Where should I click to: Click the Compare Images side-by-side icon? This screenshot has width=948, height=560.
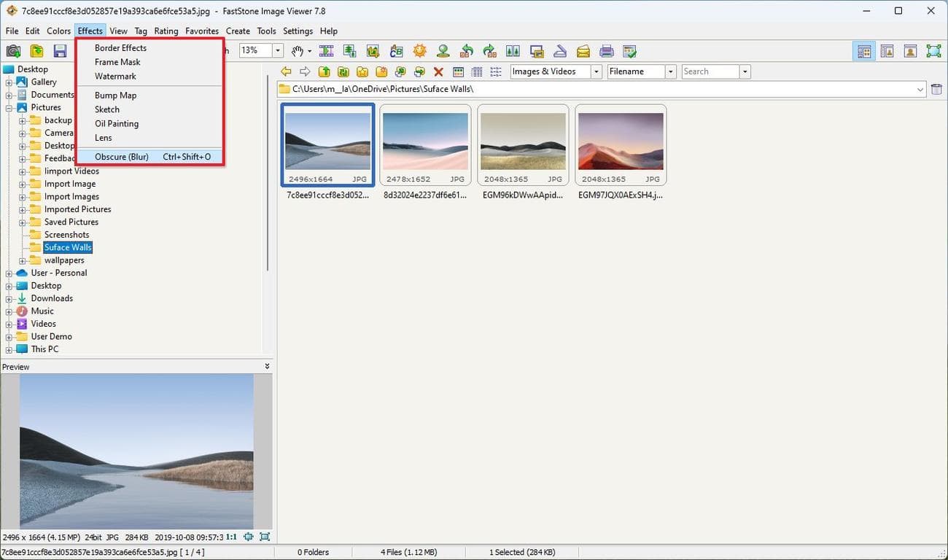513,51
